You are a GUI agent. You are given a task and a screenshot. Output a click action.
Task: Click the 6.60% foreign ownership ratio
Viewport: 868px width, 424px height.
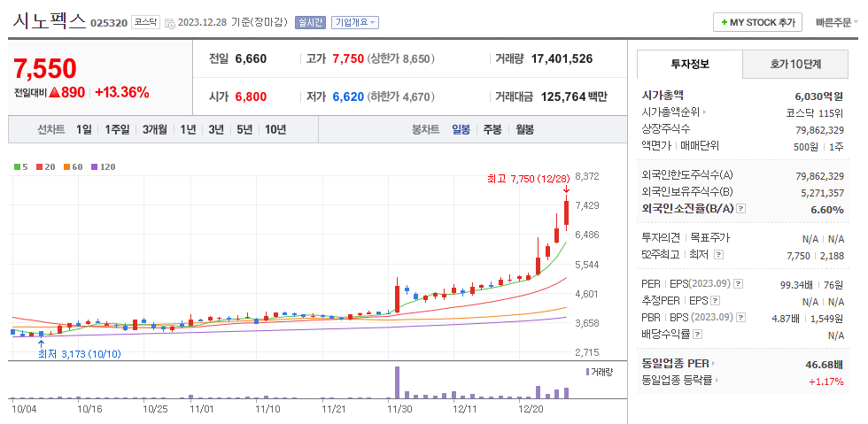pyautogui.click(x=827, y=210)
